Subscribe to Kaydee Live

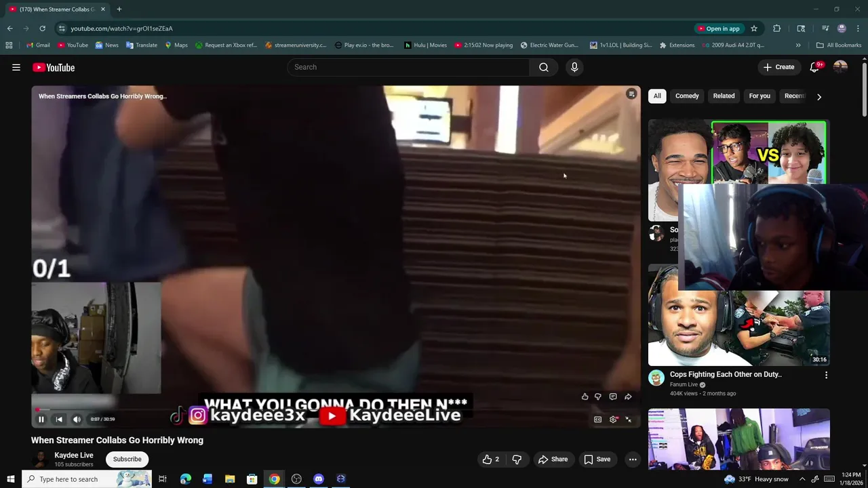click(x=127, y=460)
